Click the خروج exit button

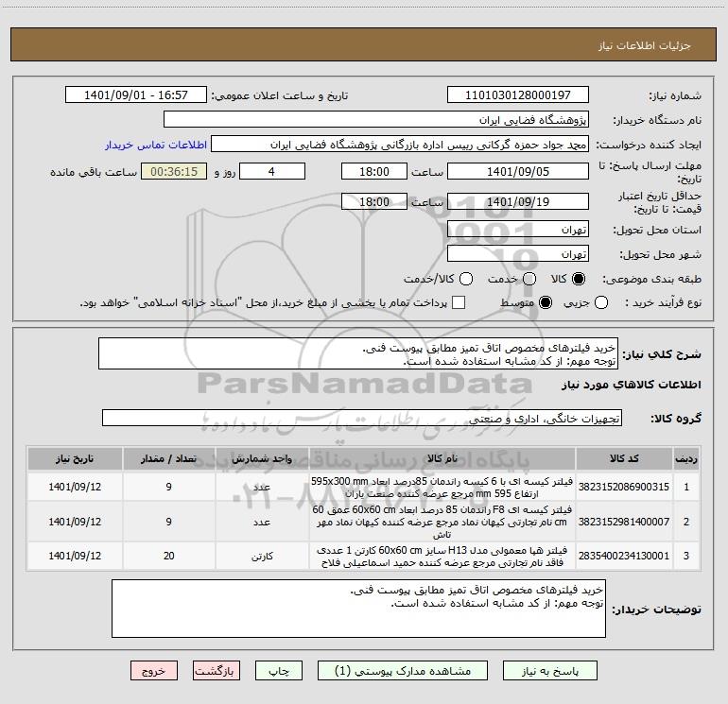154,671
